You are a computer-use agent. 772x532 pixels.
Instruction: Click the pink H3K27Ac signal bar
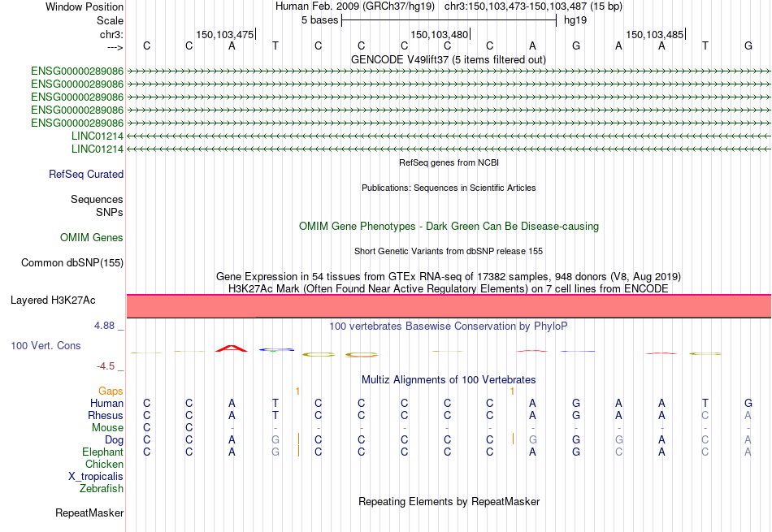[x=449, y=306]
